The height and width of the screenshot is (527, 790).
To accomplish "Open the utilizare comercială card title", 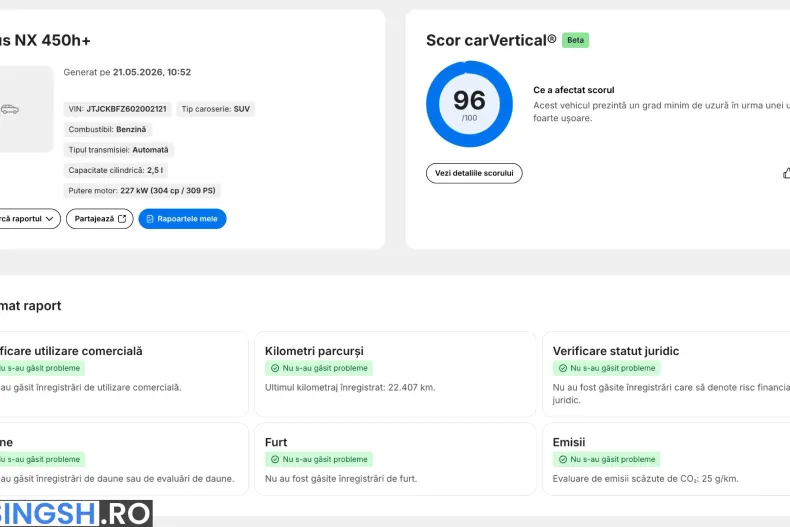I will (71, 351).
